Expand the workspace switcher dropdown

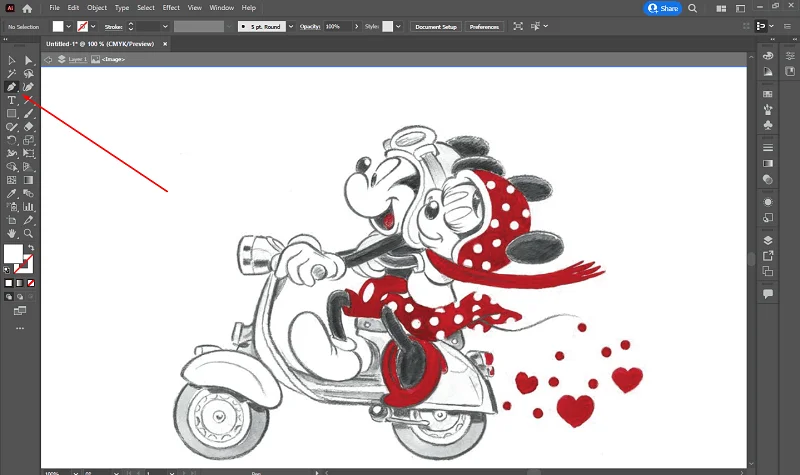(x=741, y=8)
